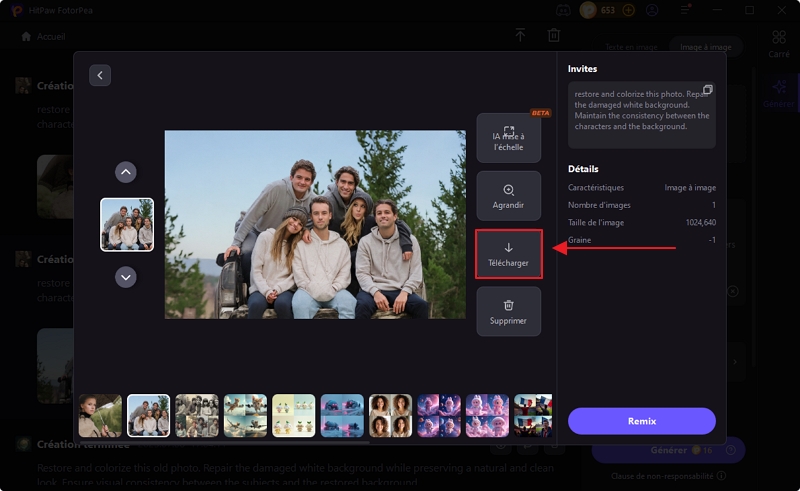Click the add coins plus icon
The height and width of the screenshot is (491, 800).
pyautogui.click(x=628, y=10)
